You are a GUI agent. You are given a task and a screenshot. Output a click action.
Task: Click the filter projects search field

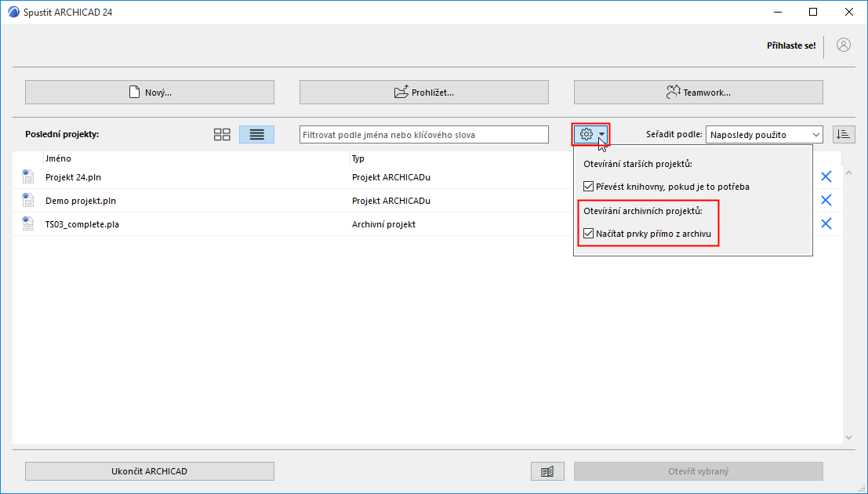click(x=423, y=134)
